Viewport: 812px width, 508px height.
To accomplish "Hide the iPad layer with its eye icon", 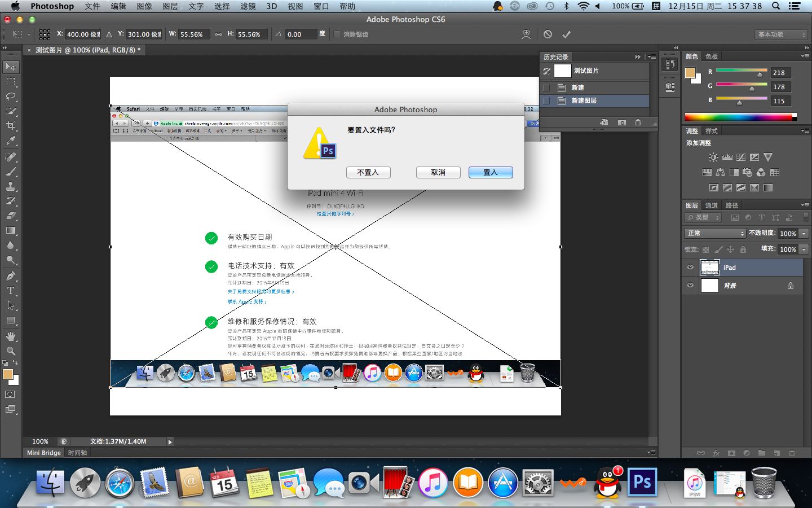I will point(690,268).
